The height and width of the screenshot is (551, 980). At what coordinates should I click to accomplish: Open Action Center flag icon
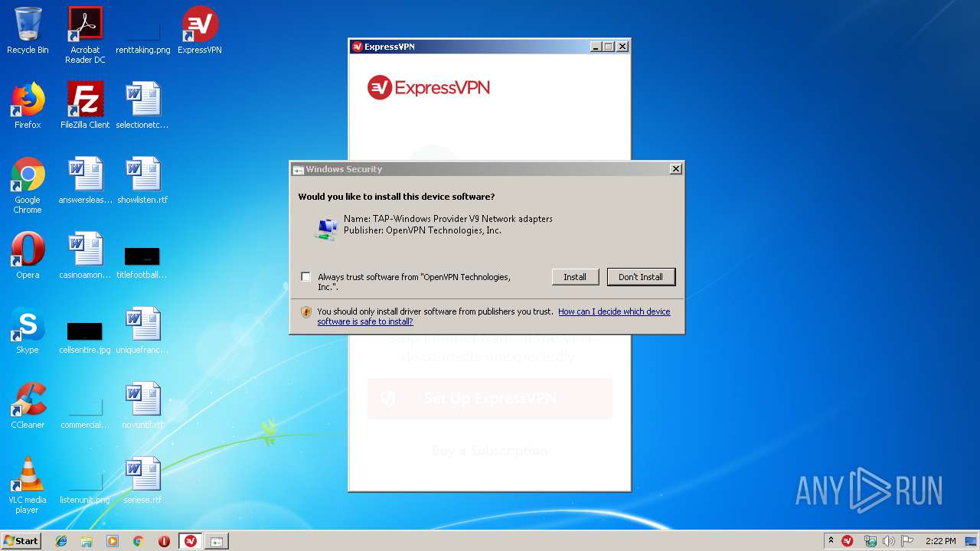coord(907,541)
